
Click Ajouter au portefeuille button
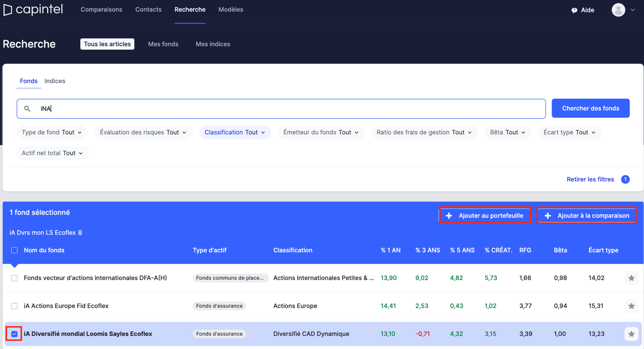[x=485, y=215]
